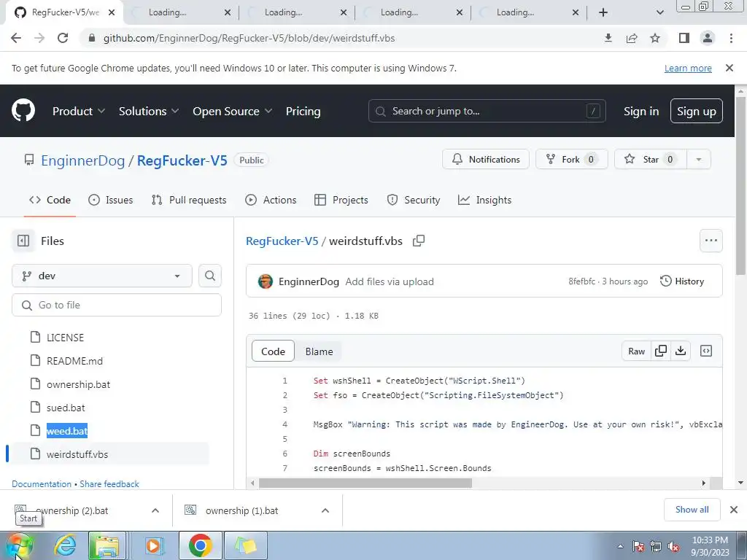Switch to the Code view tab
Image resolution: width=747 pixels, height=560 pixels.
coord(273,351)
